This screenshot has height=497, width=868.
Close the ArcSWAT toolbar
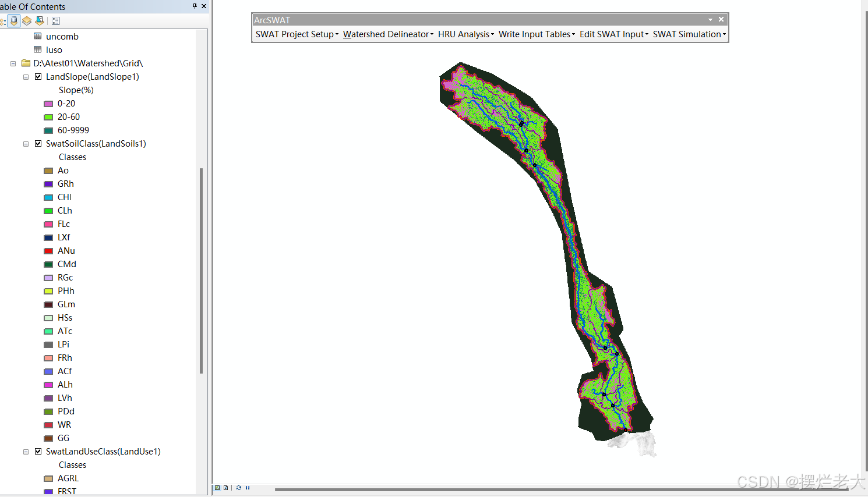pos(721,20)
